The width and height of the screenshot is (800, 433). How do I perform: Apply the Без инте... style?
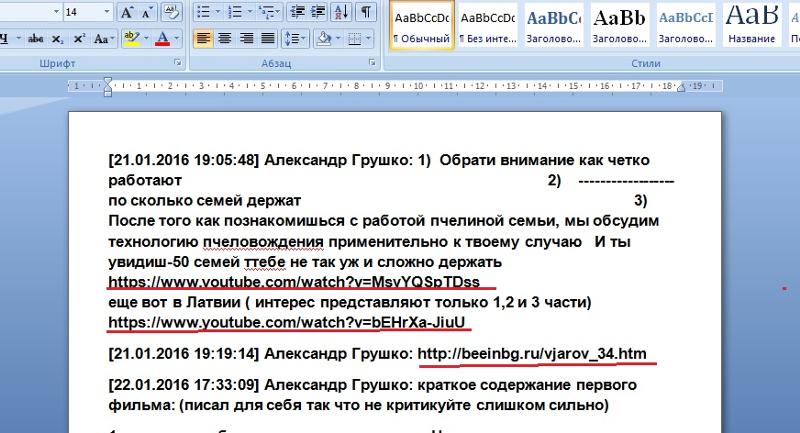click(488, 26)
